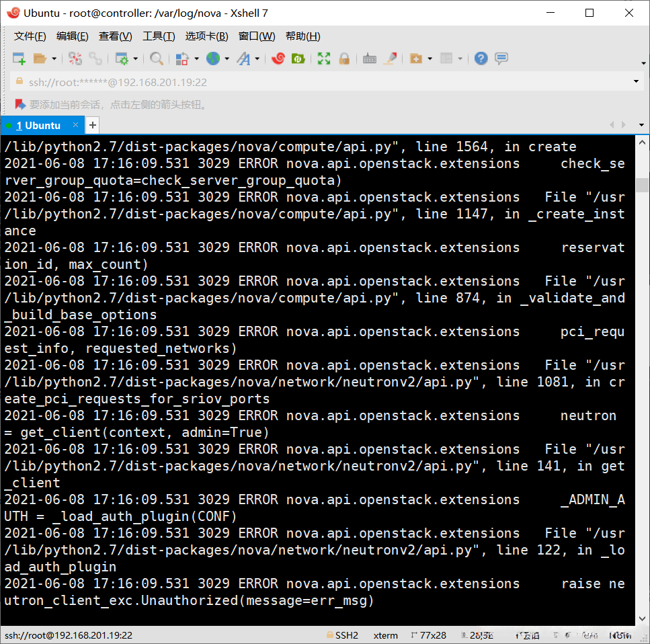Click the Xshell app icon in title bar
Image resolution: width=650 pixels, height=644 pixels.
pos(13,13)
